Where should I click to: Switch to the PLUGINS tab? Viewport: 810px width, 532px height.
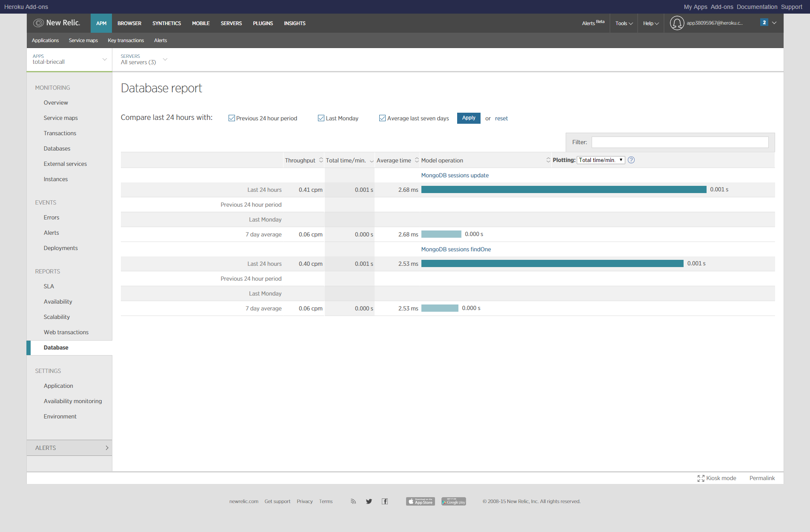pyautogui.click(x=263, y=23)
